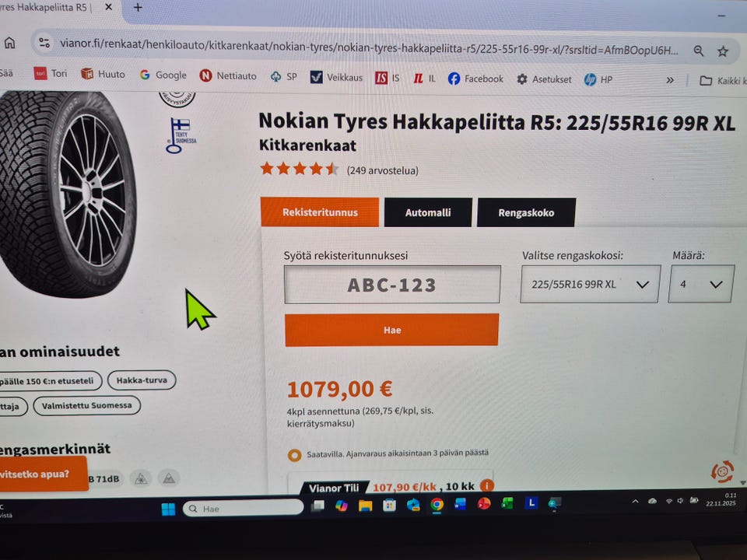Bookmark this page with star icon
747x560 pixels.
[722, 51]
